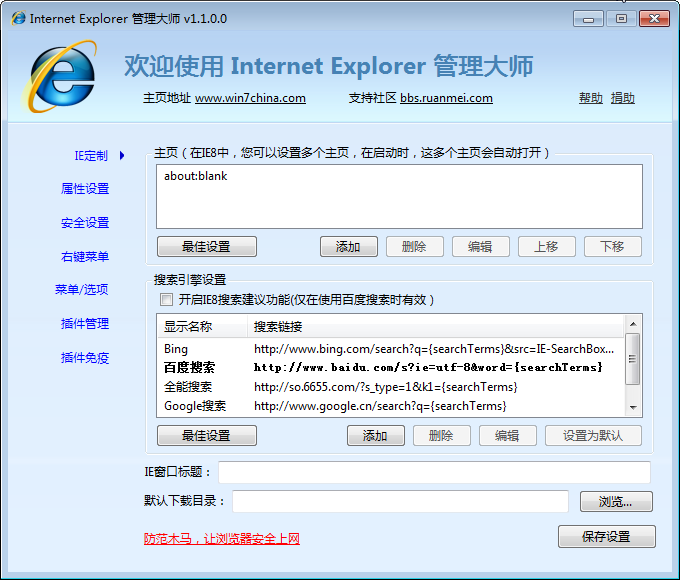Screen dimensions: 680x580
Task: Click 编辑 under the homepage list
Action: click(x=481, y=246)
